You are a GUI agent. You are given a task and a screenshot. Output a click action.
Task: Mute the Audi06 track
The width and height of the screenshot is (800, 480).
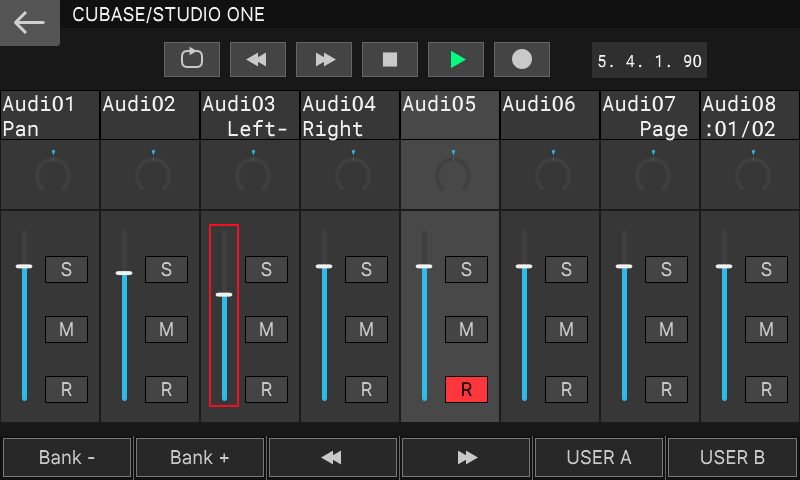click(x=566, y=330)
